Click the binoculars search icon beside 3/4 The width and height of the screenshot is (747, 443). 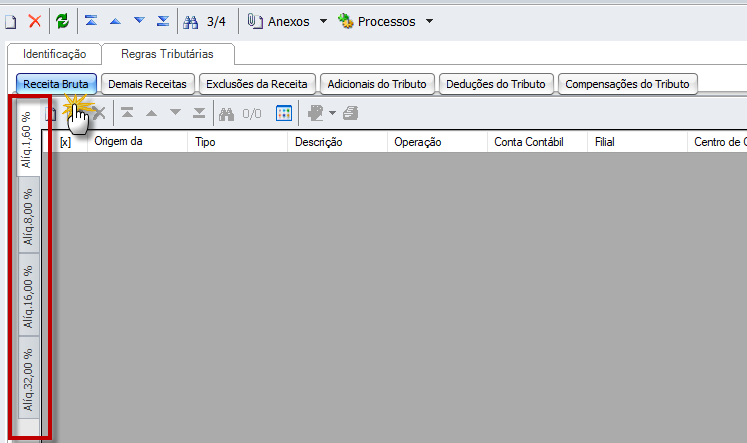coord(191,22)
